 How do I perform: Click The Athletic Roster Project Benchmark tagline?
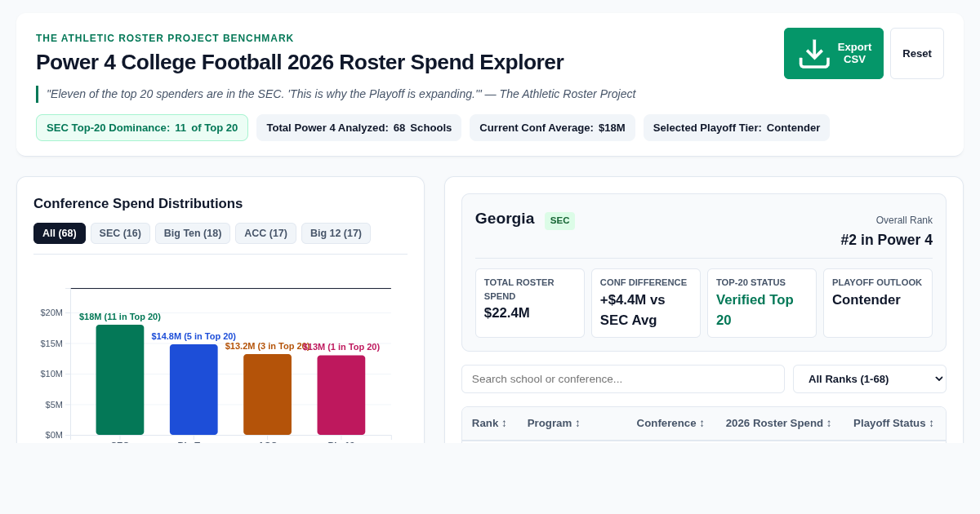165,38
